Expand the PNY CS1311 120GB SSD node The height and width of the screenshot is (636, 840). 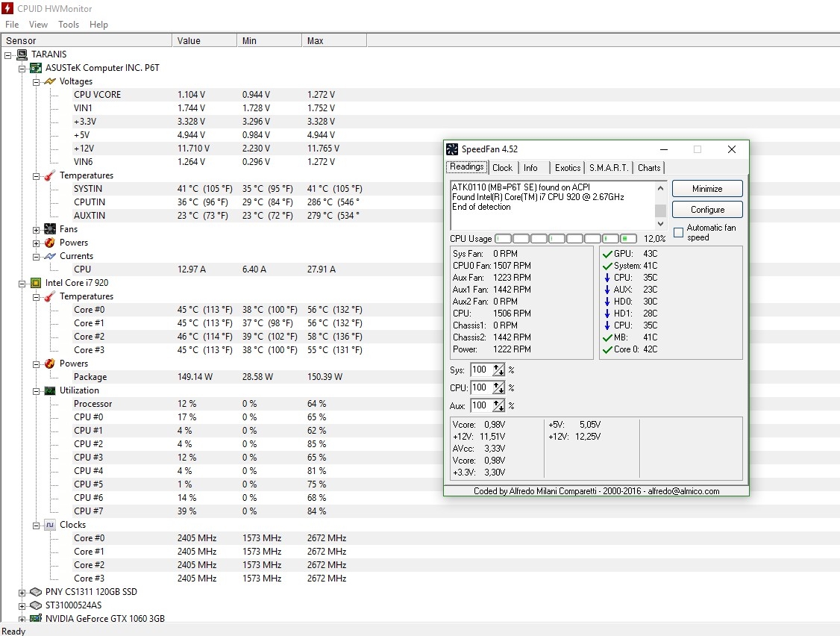22,593
